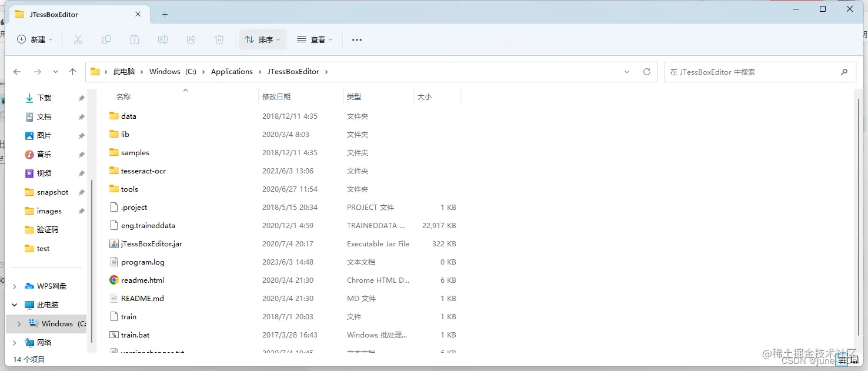Go forward with the right arrow
Image resolution: width=868 pixels, height=371 pixels.
click(38, 72)
